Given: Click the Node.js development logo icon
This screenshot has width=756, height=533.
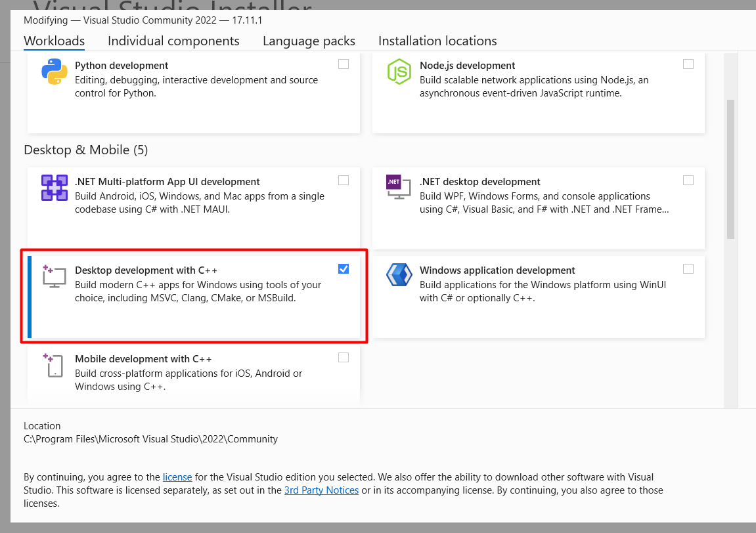Looking at the screenshot, I should 399,72.
